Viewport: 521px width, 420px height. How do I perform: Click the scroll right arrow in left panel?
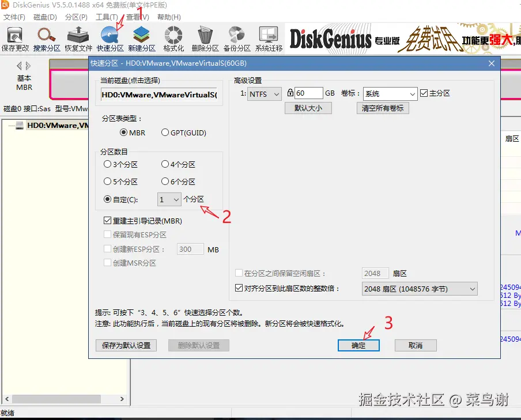[x=122, y=399]
